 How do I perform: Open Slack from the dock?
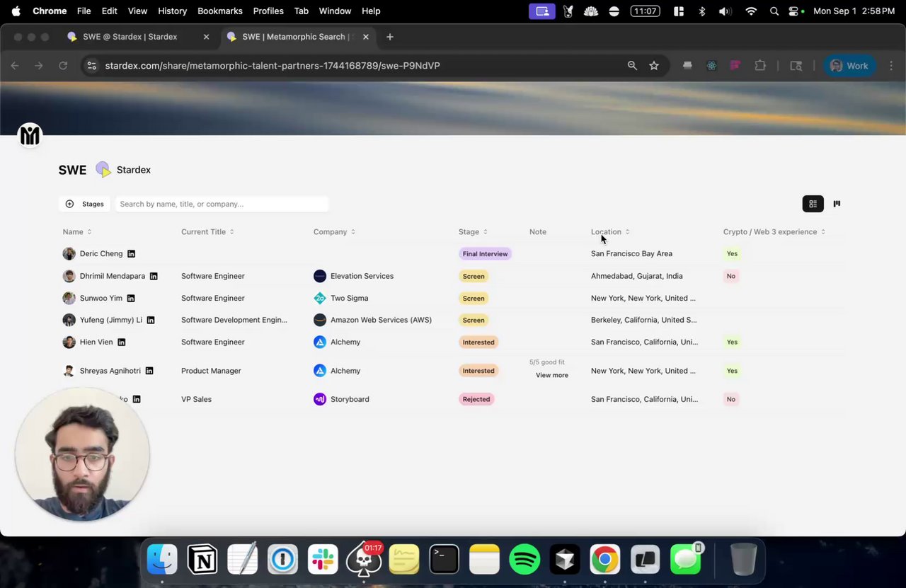[323, 560]
